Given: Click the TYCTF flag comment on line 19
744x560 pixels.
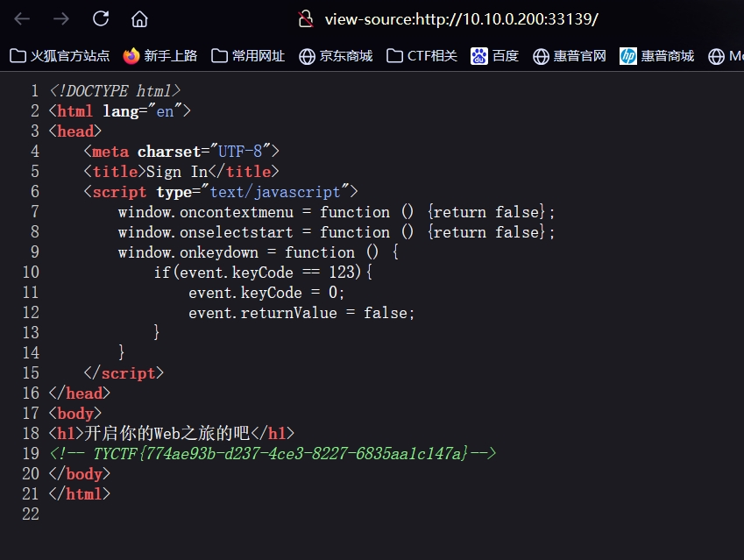Looking at the screenshot, I should point(273,454).
